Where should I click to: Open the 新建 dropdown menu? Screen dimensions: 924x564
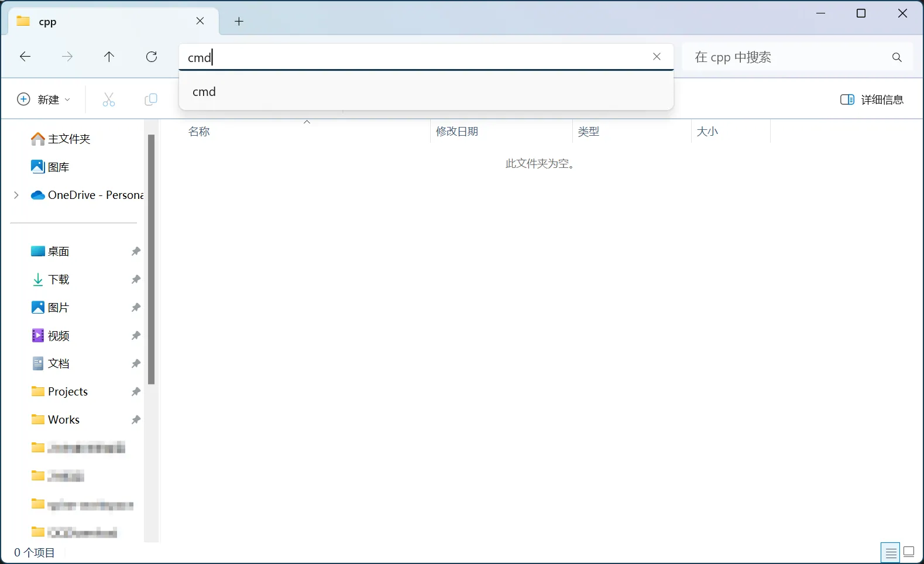pos(44,99)
